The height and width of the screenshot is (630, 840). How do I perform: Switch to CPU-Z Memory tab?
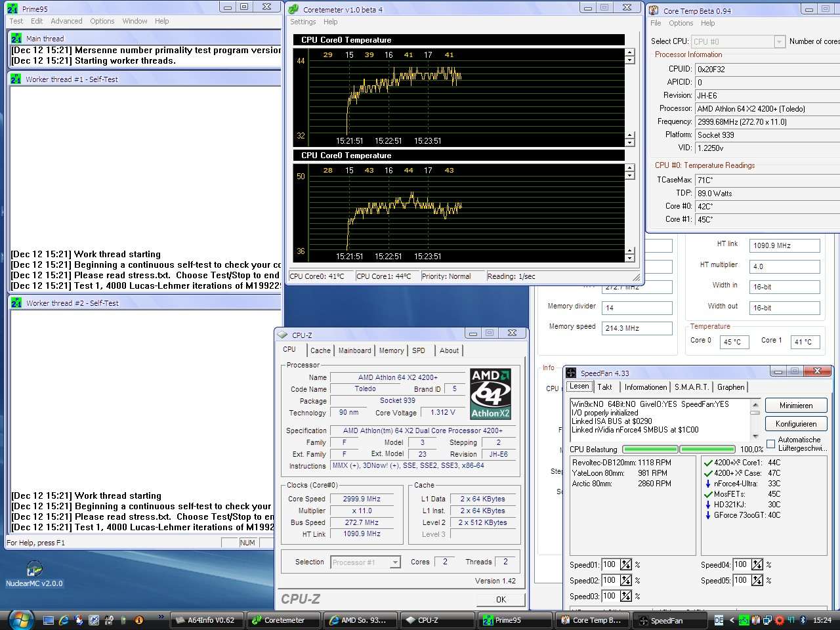coord(392,350)
